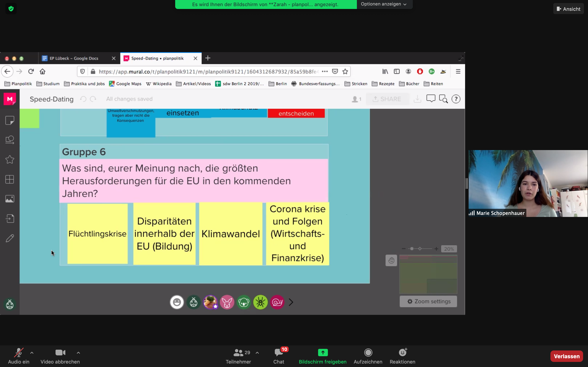Click the Mural zoom level slider
The height and width of the screenshot is (367, 588).
420,249
